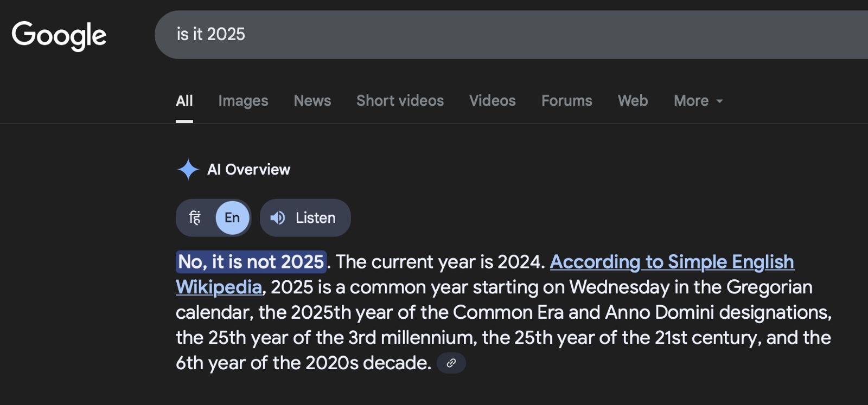Viewport: 868px width, 405px height.
Task: Click the blue AI Overview sparkle icon
Action: [x=188, y=170]
